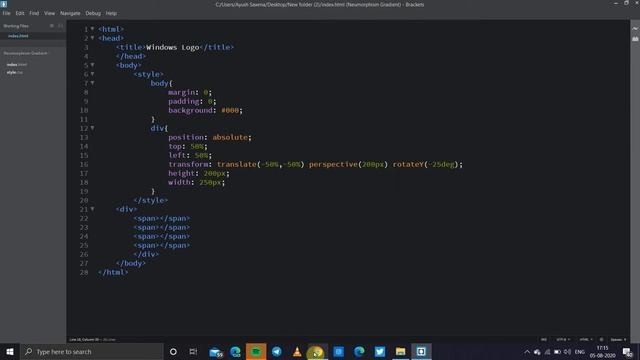
Task: Click battery icon in system tray
Action: 557,352
